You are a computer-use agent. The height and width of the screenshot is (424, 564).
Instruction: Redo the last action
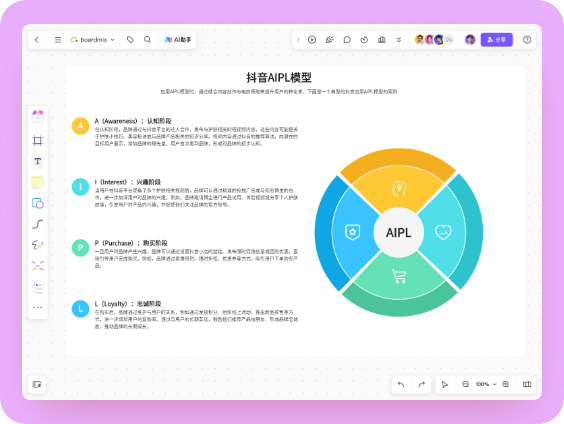click(x=422, y=384)
